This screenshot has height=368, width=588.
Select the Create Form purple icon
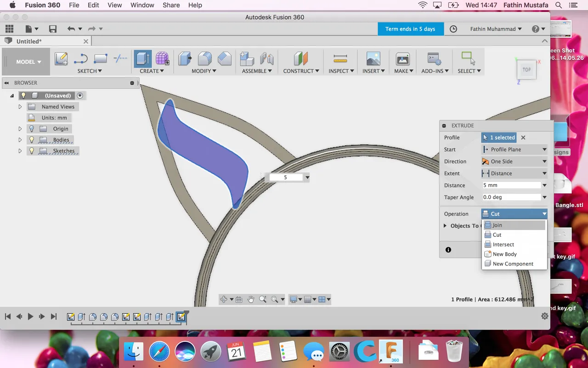click(162, 59)
